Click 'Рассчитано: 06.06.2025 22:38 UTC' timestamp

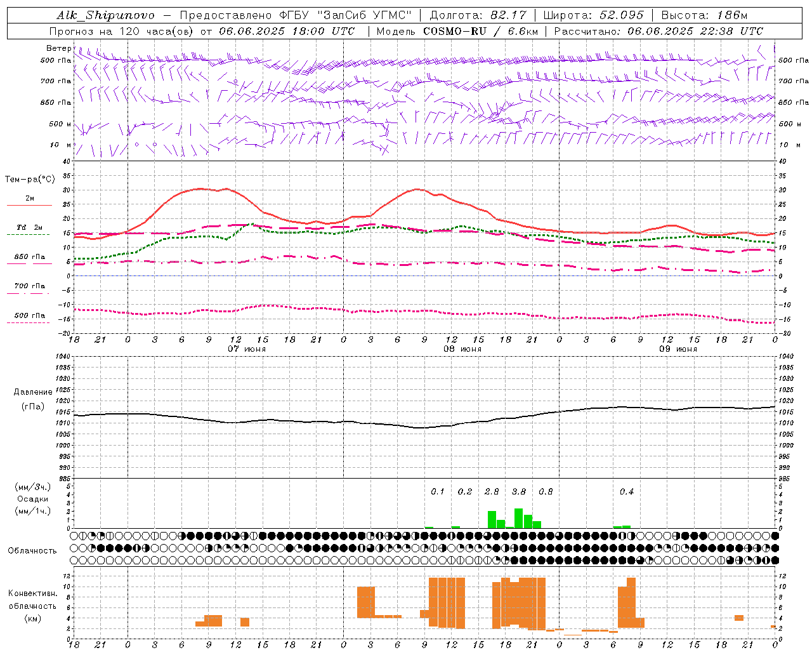(x=658, y=31)
